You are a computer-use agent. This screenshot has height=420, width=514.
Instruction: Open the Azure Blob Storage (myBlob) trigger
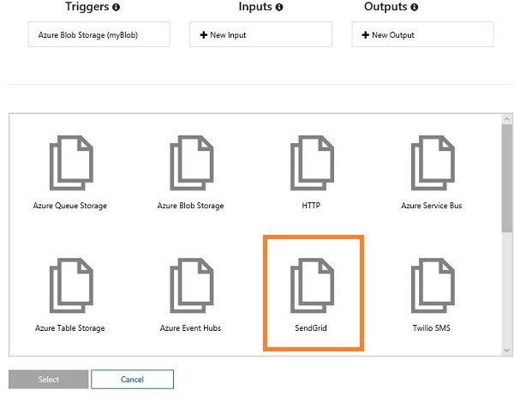coord(99,35)
